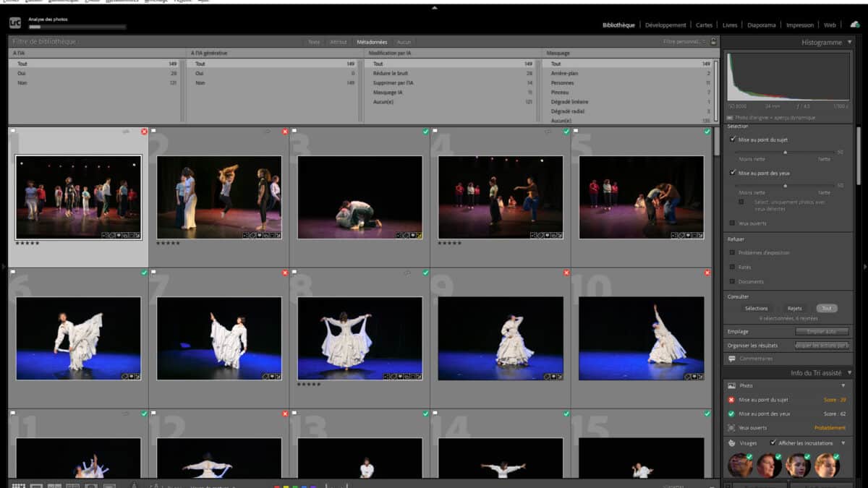Click the Yeux ouverts status icon

(731, 428)
